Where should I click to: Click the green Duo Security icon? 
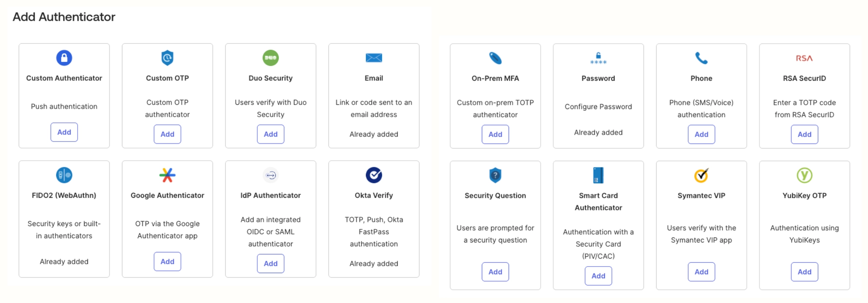click(x=270, y=58)
